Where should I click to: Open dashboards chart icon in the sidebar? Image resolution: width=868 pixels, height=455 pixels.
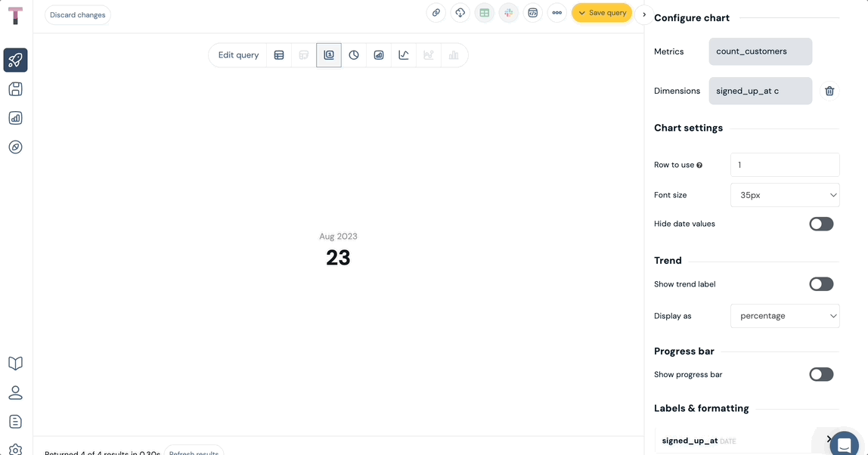[x=15, y=118]
